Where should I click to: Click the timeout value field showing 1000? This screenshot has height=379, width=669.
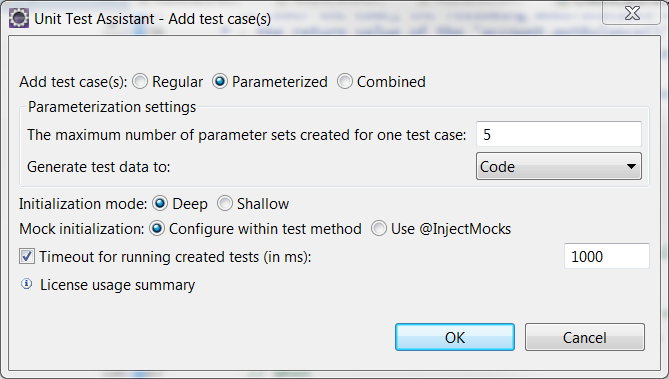point(607,256)
